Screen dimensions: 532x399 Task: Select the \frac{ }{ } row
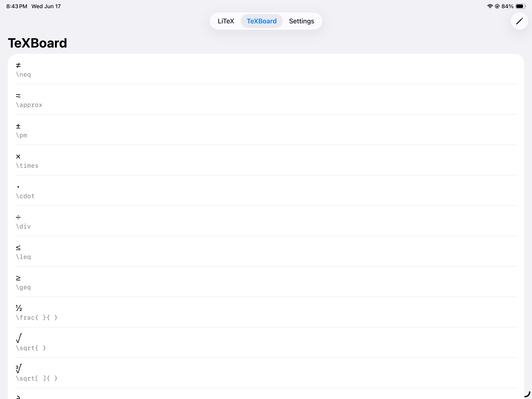(x=266, y=312)
